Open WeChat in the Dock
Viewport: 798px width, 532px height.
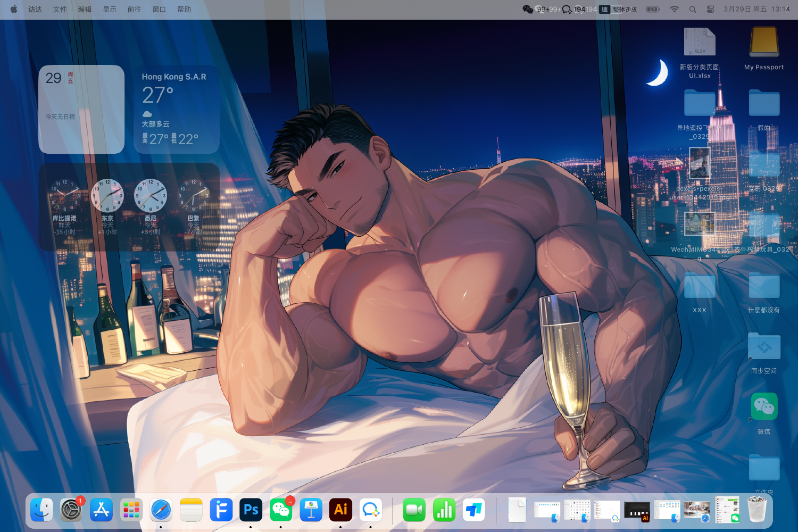pos(281,510)
